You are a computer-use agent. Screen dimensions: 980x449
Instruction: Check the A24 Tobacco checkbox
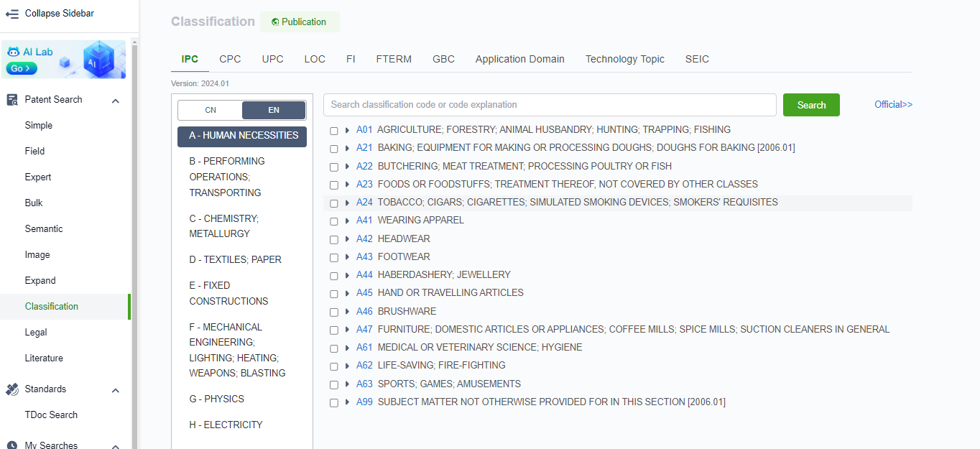point(334,203)
